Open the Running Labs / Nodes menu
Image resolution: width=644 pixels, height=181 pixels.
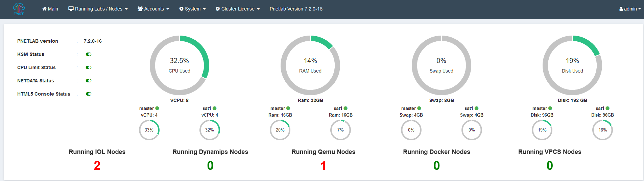(x=98, y=9)
